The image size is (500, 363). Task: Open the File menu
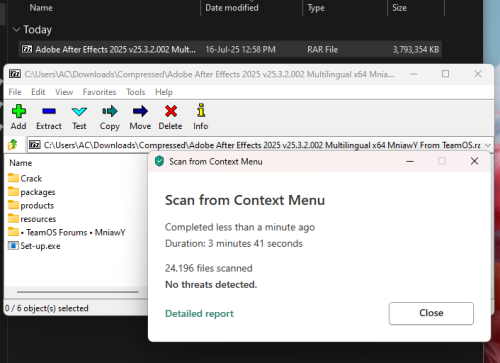click(x=15, y=92)
